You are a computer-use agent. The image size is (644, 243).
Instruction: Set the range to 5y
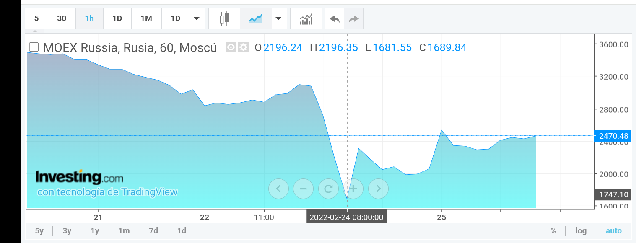pos(39,231)
